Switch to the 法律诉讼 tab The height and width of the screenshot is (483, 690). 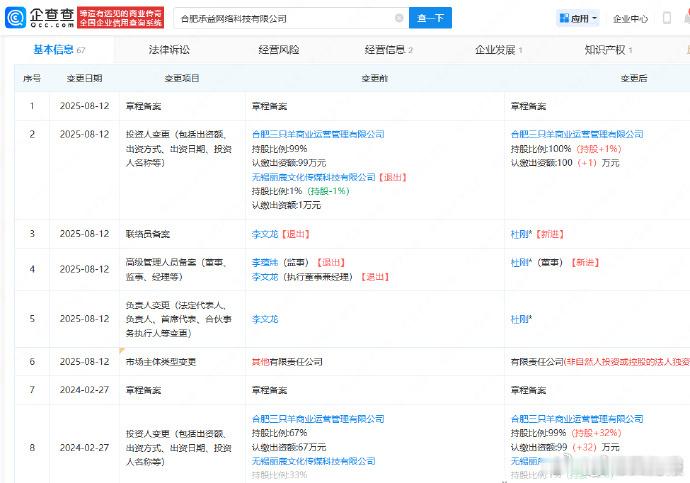pos(169,50)
